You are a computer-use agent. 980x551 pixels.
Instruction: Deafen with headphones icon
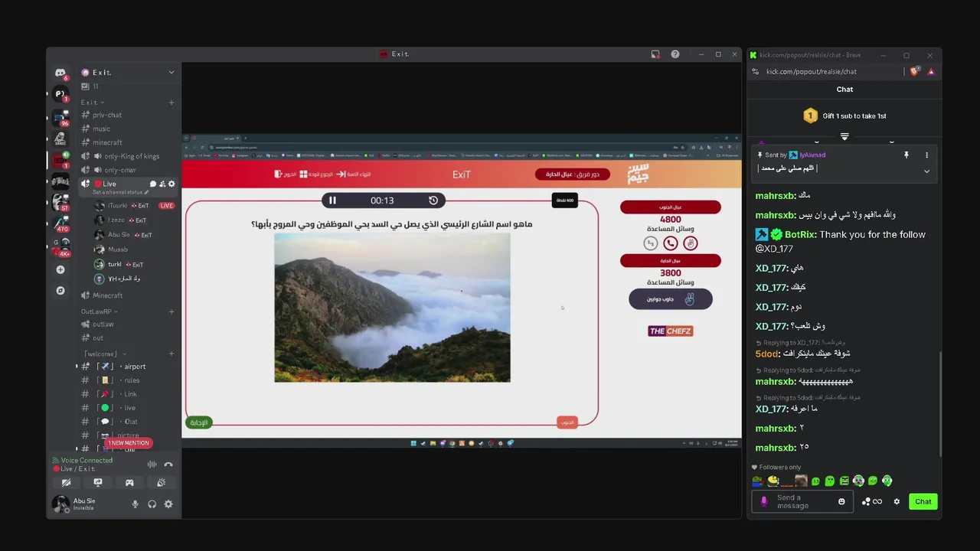tap(152, 504)
